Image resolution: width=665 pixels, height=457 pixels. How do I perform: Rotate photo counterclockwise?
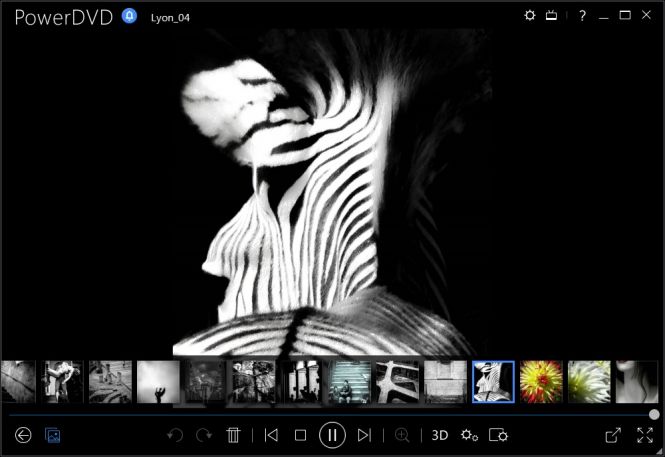(x=175, y=435)
